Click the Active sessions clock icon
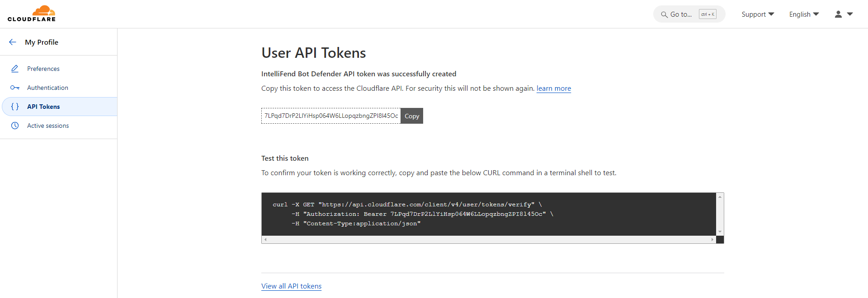Image resolution: width=868 pixels, height=298 pixels. [15, 126]
